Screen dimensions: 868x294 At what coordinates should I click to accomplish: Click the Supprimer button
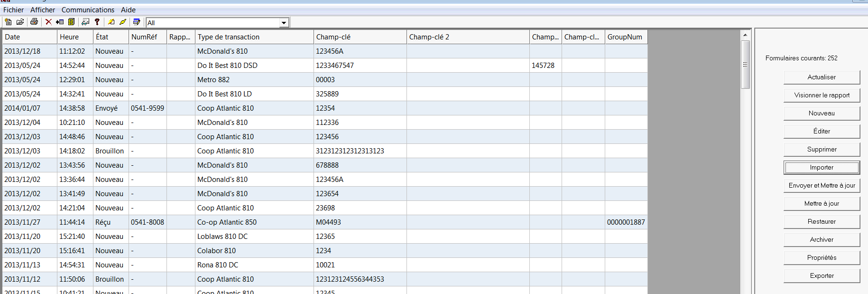tap(822, 150)
